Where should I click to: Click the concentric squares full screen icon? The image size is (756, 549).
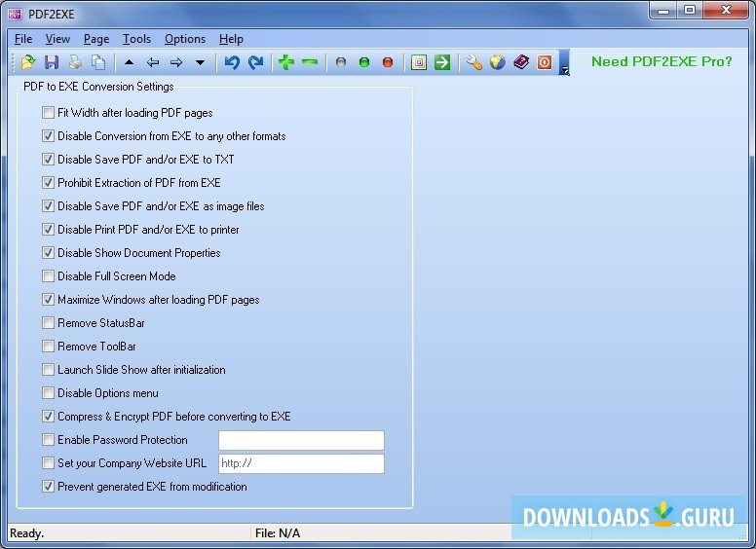point(419,62)
